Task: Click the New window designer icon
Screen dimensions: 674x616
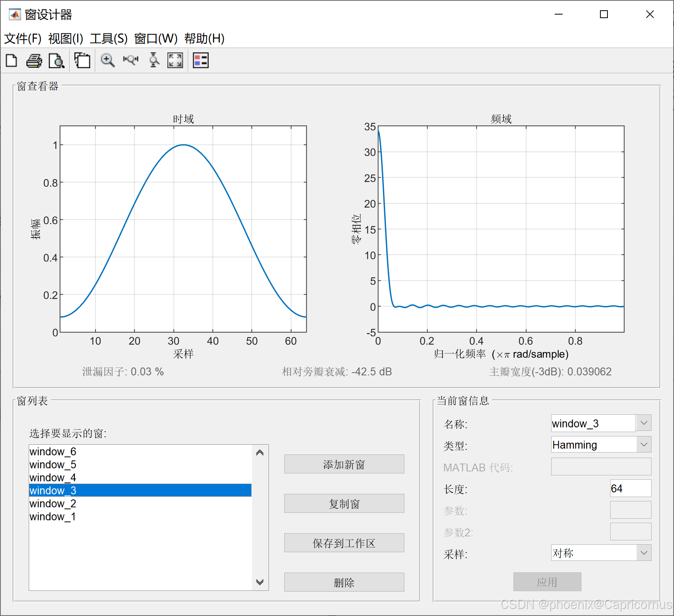Action: [x=11, y=61]
